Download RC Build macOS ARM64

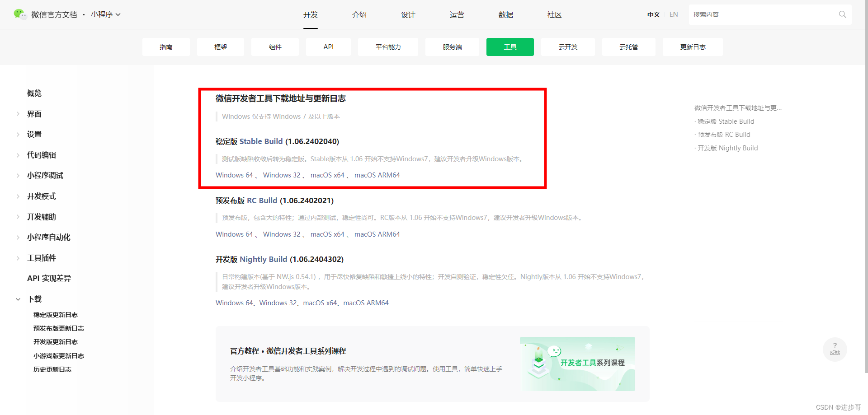coord(377,234)
